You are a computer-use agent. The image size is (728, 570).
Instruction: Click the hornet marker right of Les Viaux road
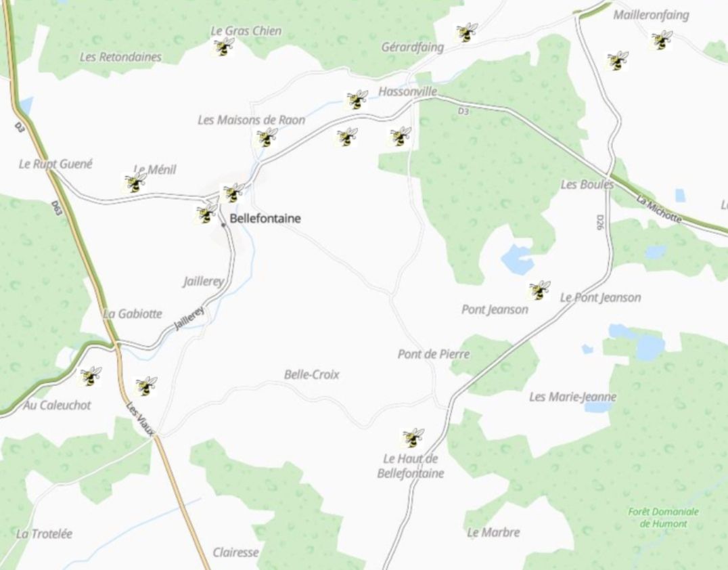146,387
